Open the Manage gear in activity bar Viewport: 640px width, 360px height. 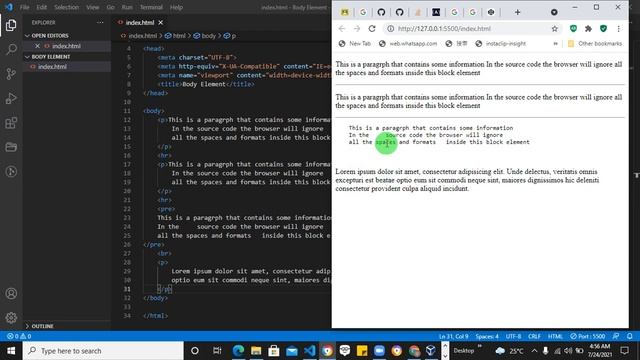11,318
